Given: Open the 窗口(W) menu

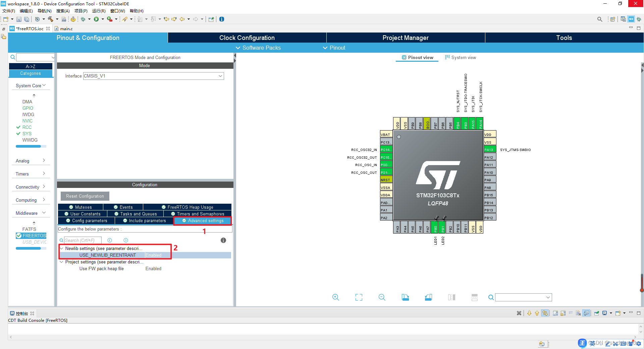Looking at the screenshot, I should point(117,11).
